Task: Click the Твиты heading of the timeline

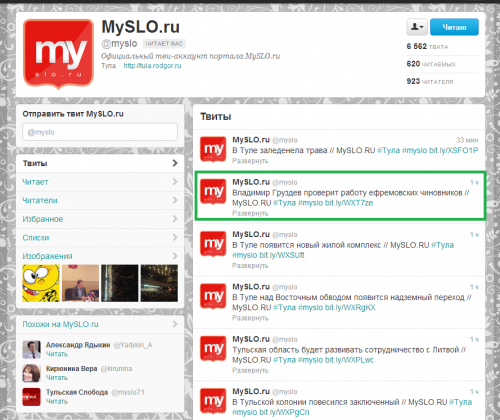Action: (x=216, y=117)
